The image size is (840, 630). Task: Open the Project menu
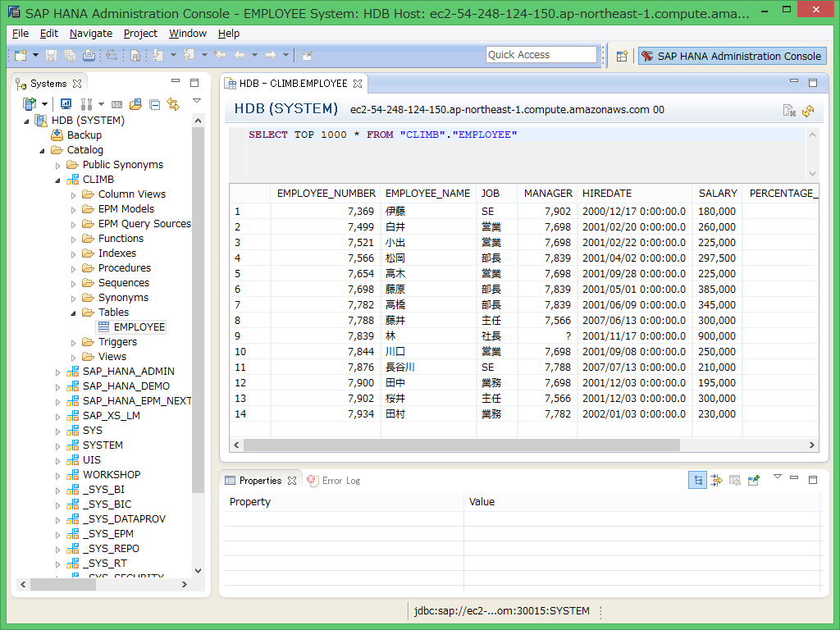(x=140, y=33)
